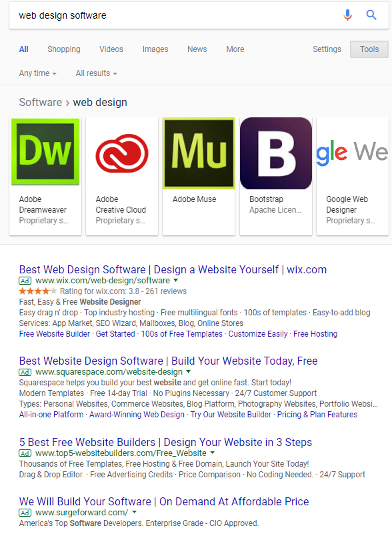392x534 pixels.
Task: Open the Google Web Designer card
Action: coord(353,177)
